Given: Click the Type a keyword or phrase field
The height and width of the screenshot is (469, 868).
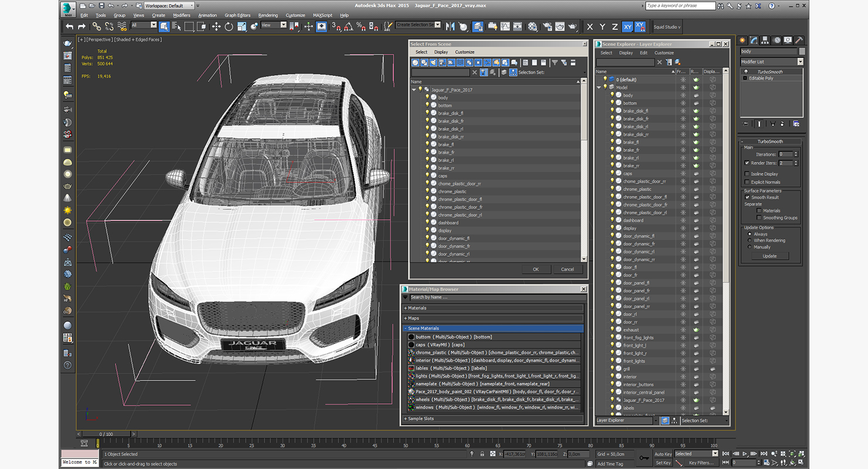Looking at the screenshot, I should (680, 5).
